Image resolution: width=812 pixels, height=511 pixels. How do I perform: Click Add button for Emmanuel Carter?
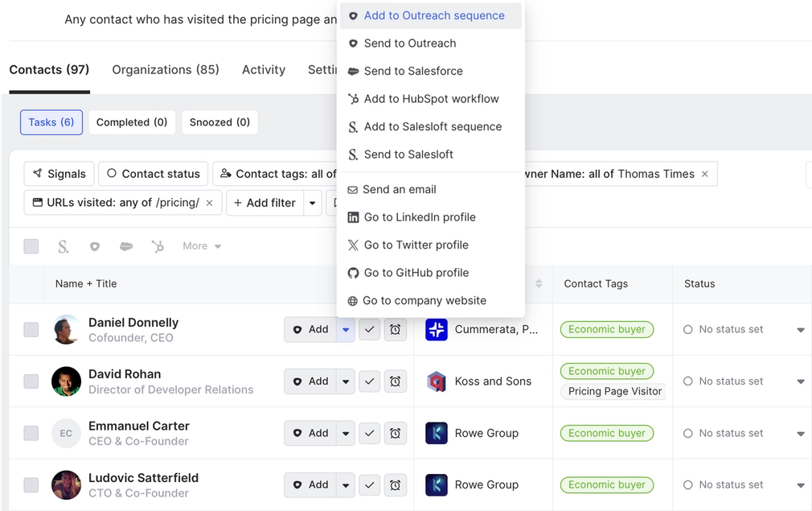point(310,433)
